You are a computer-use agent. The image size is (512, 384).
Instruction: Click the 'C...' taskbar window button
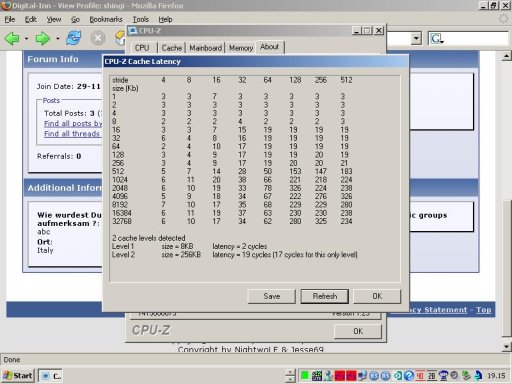pyautogui.click(x=51, y=376)
